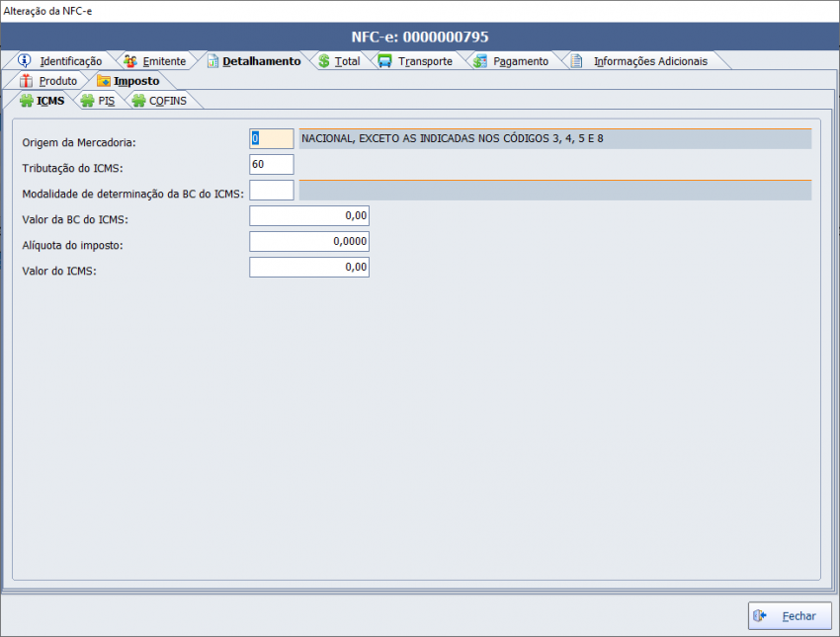Click the Valor da BC do ICMS field
840x637 pixels.
[309, 215]
